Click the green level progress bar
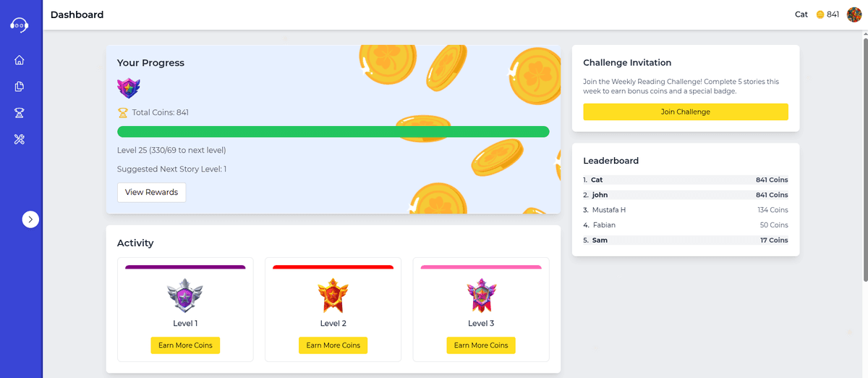This screenshot has height=378, width=868. click(333, 132)
